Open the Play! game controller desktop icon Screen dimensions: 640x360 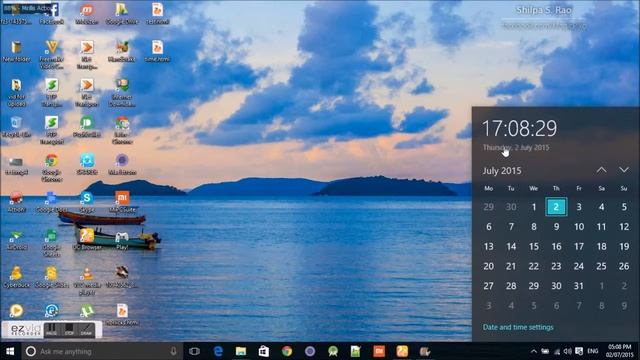122,240
